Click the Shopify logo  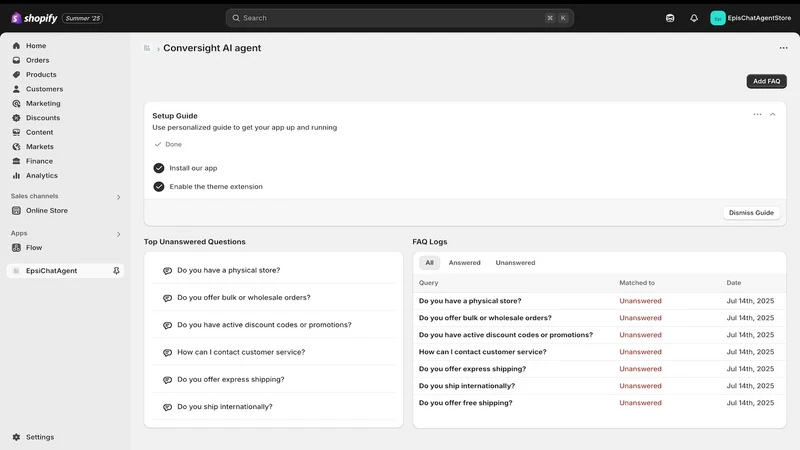(x=34, y=18)
